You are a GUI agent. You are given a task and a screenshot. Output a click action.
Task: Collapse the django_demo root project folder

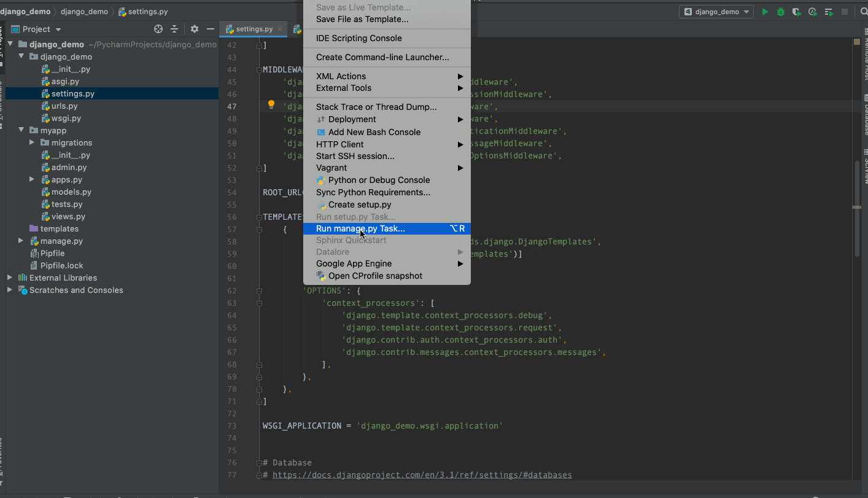tap(10, 44)
